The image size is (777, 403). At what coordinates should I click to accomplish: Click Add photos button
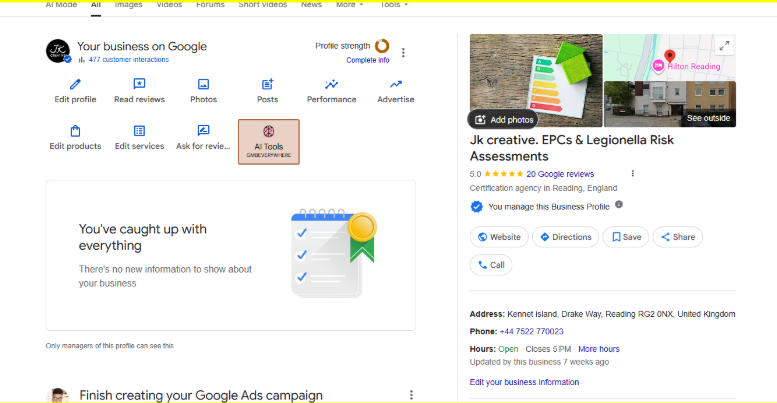(x=503, y=119)
